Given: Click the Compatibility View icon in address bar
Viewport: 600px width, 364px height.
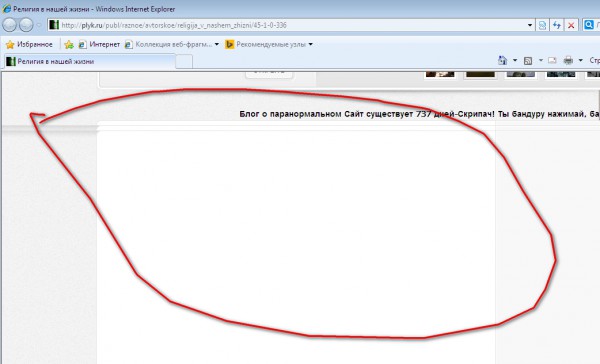Looking at the screenshot, I should 542,25.
